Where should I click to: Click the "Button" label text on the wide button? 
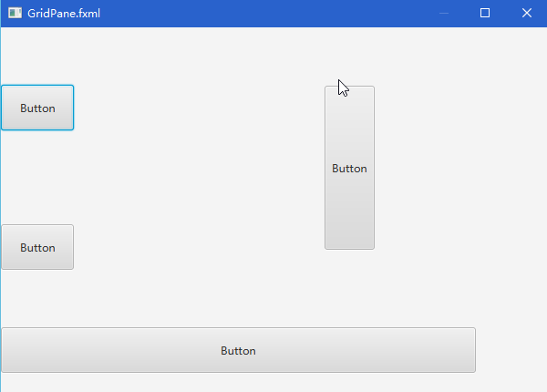pyautogui.click(x=238, y=350)
